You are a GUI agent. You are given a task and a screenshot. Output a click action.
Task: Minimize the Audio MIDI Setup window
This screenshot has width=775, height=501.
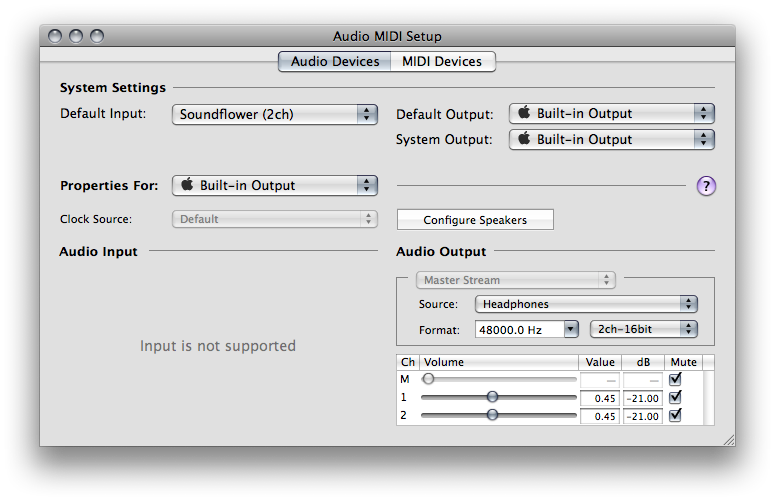76,36
